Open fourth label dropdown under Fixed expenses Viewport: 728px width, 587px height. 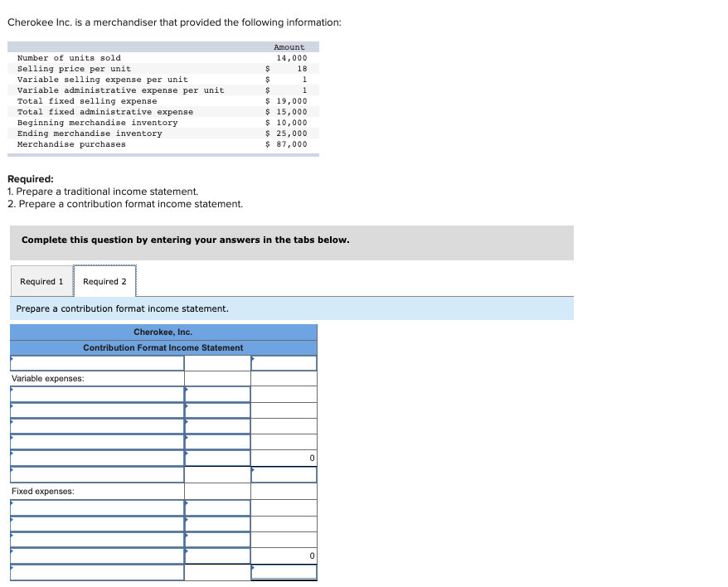(x=97, y=555)
